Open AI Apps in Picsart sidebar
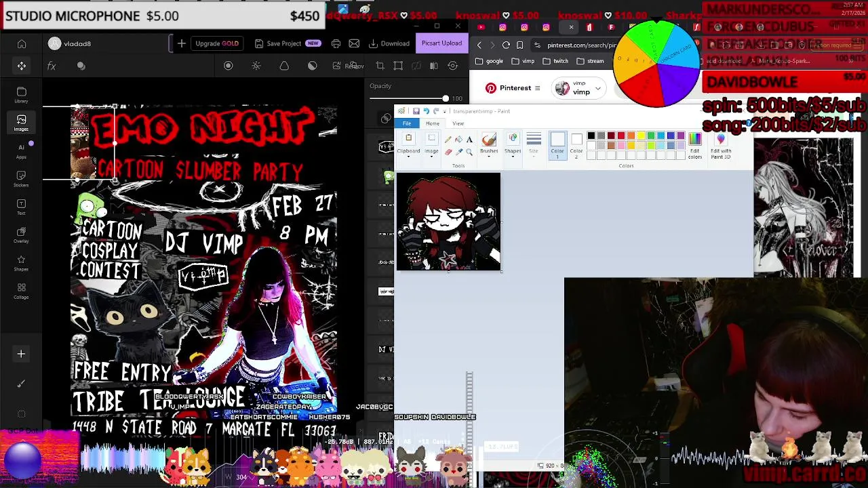The width and height of the screenshot is (868, 488). [22, 150]
